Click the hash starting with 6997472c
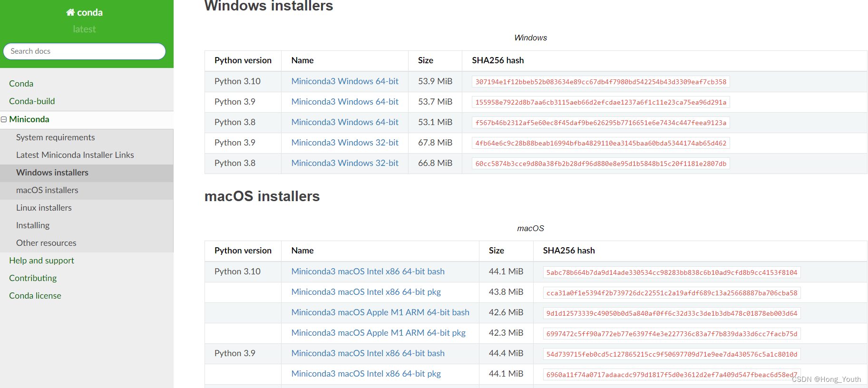This screenshot has height=388, width=868. point(672,334)
